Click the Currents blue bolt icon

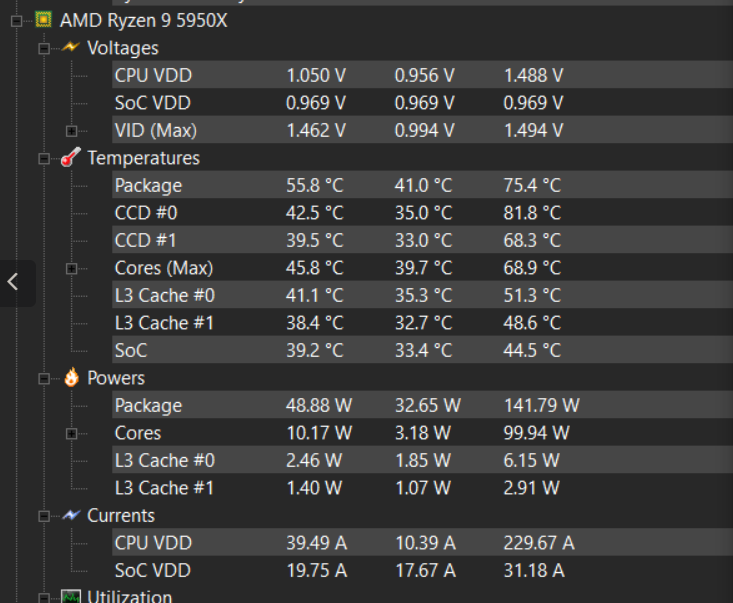(71, 515)
